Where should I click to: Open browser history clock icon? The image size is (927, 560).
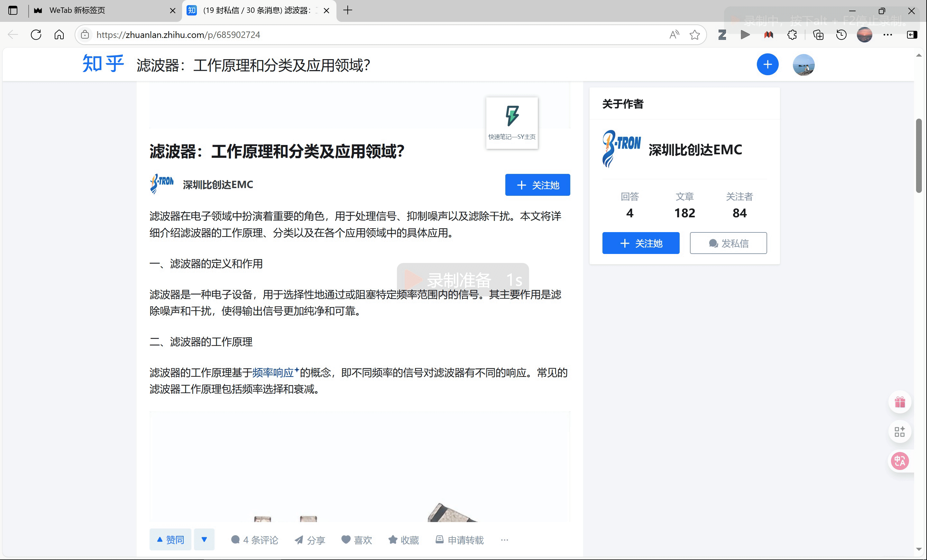[841, 35]
